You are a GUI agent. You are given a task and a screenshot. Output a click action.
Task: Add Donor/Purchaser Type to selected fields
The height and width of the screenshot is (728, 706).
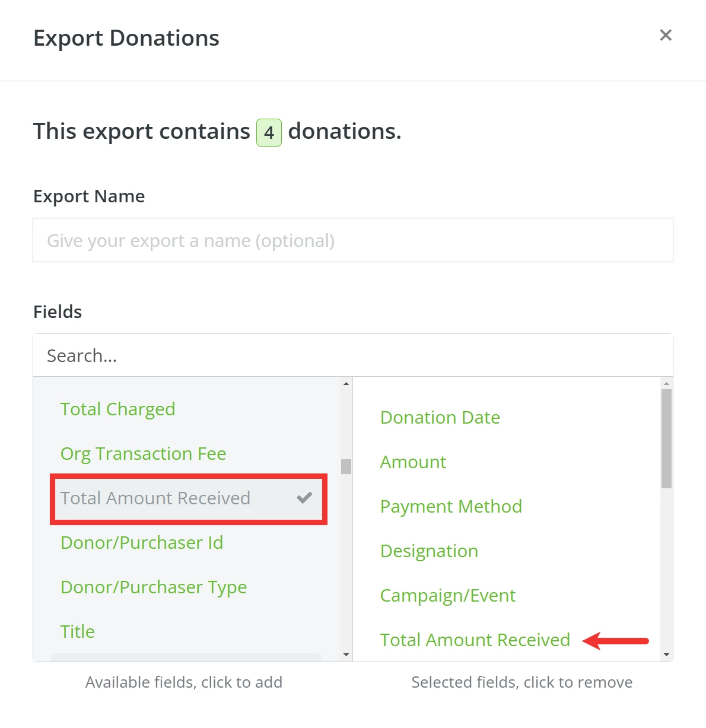point(154,587)
